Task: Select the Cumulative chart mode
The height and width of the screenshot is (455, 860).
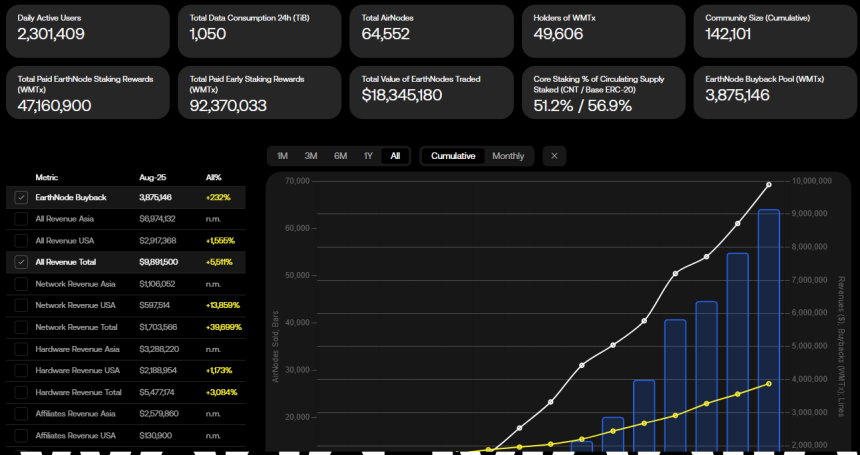Action: coord(453,156)
